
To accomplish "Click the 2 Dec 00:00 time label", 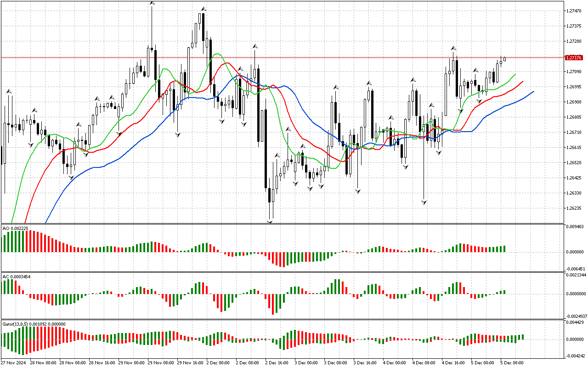I will click(219, 363).
